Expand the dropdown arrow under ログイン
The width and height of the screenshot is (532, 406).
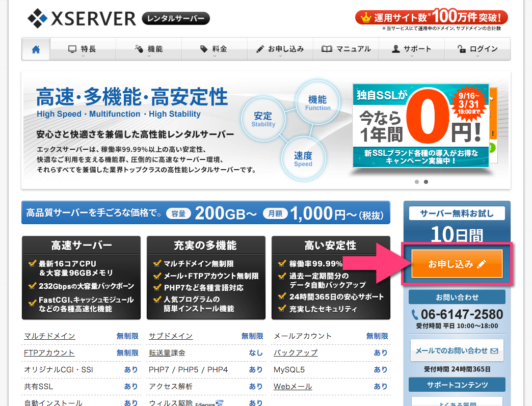coord(477,57)
